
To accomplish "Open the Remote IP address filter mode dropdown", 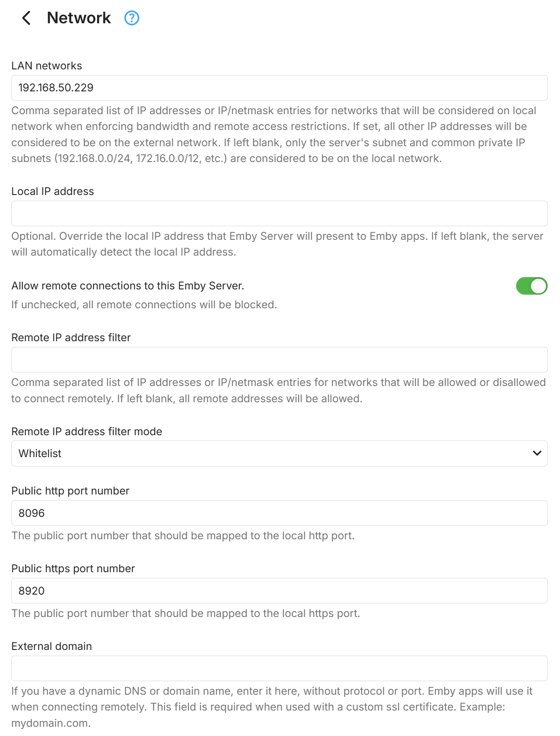I will [x=279, y=453].
